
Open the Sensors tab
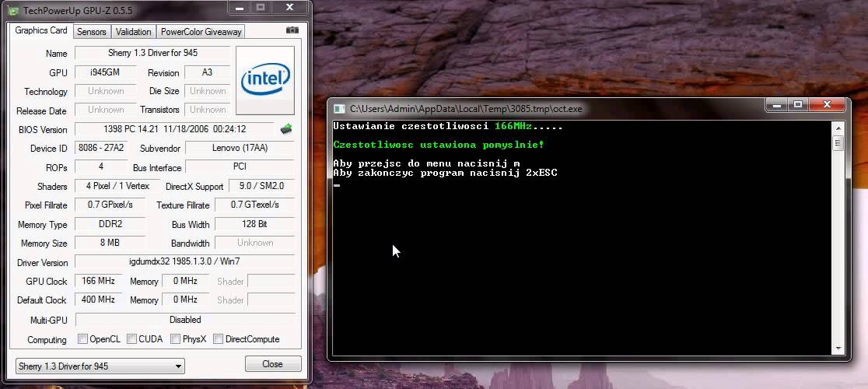coord(91,32)
